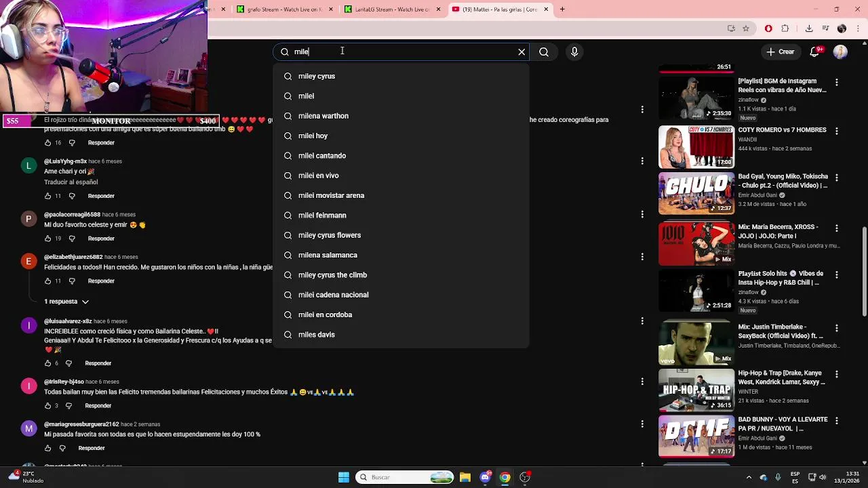Dislike the comment by @mariagresesburguera2162
This screenshot has height=488, width=868.
(x=62, y=448)
